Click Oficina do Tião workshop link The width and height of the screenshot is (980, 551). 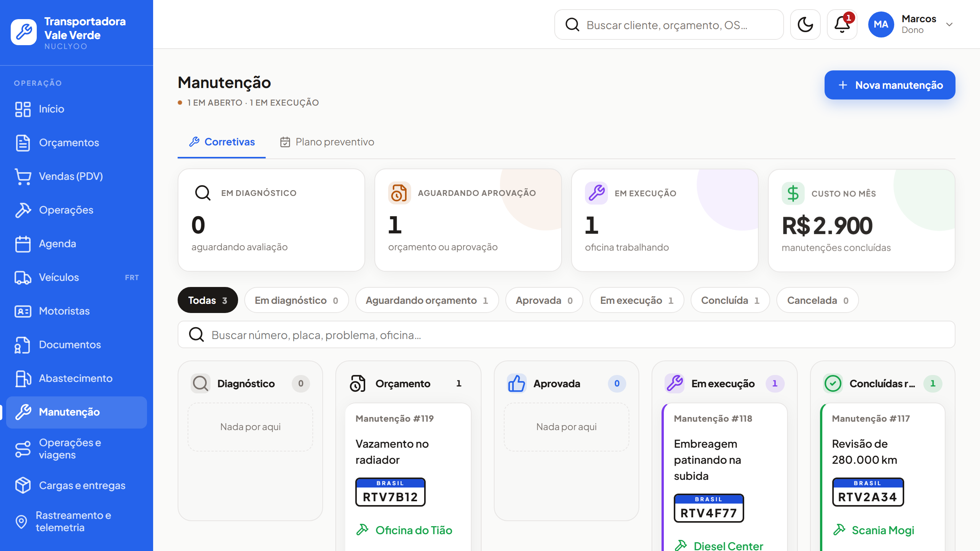tap(404, 530)
